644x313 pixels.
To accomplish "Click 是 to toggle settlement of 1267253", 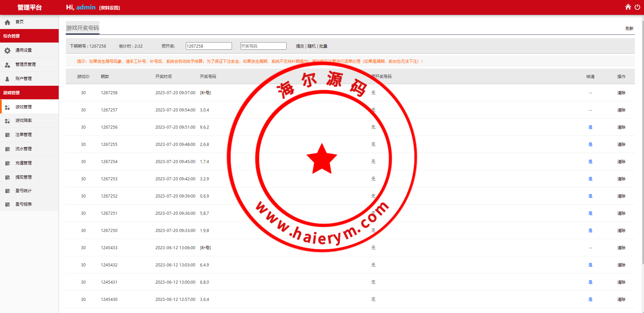I will tap(590, 179).
